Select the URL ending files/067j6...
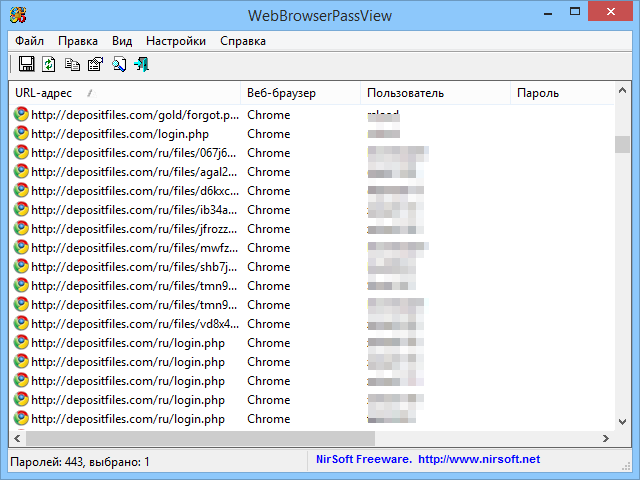The width and height of the screenshot is (640, 480). [134, 153]
